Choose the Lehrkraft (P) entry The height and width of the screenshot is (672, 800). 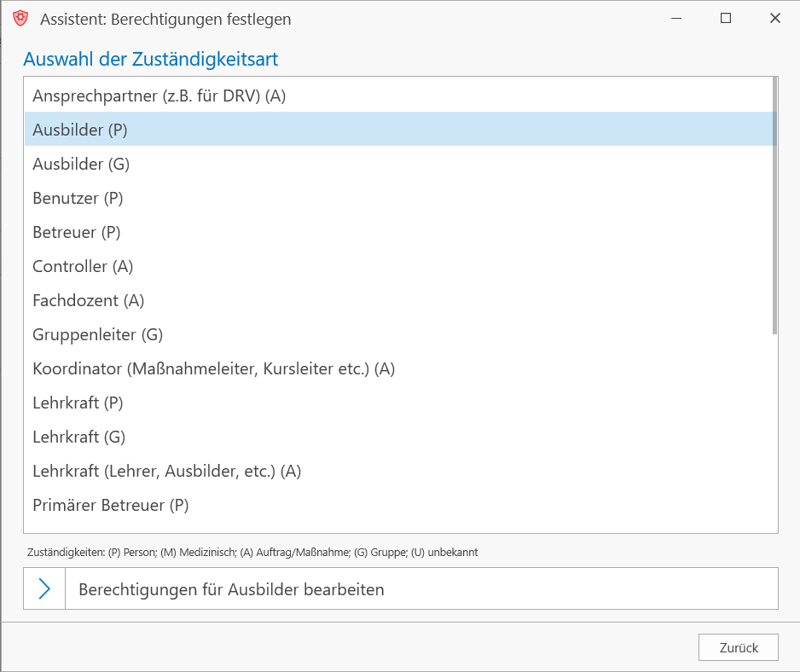pyautogui.click(x=398, y=403)
